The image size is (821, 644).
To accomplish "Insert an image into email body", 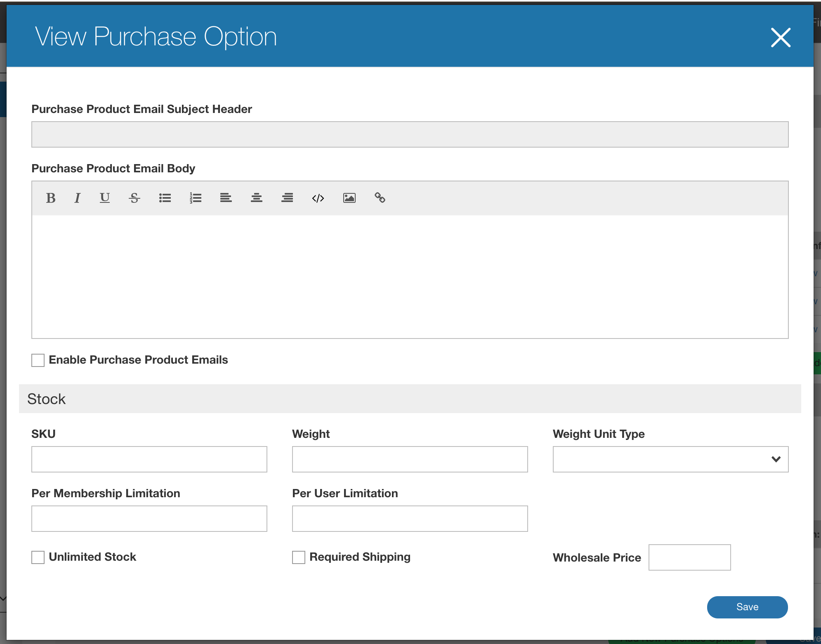I will tap(349, 198).
